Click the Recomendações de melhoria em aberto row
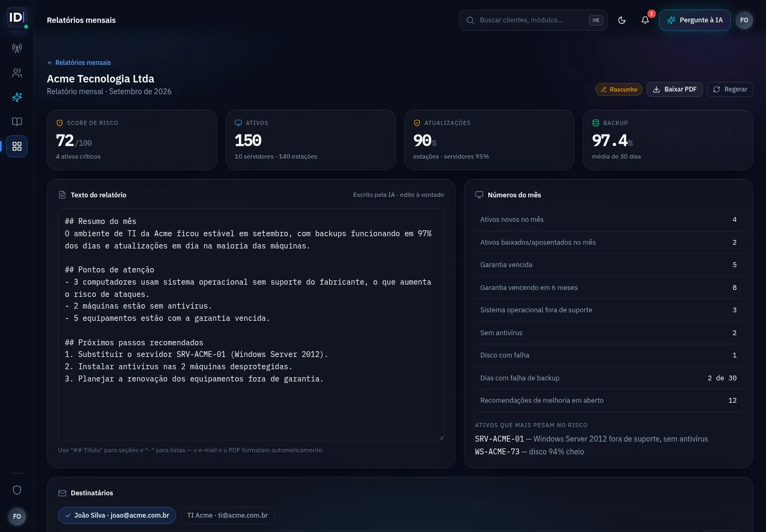 click(x=609, y=401)
